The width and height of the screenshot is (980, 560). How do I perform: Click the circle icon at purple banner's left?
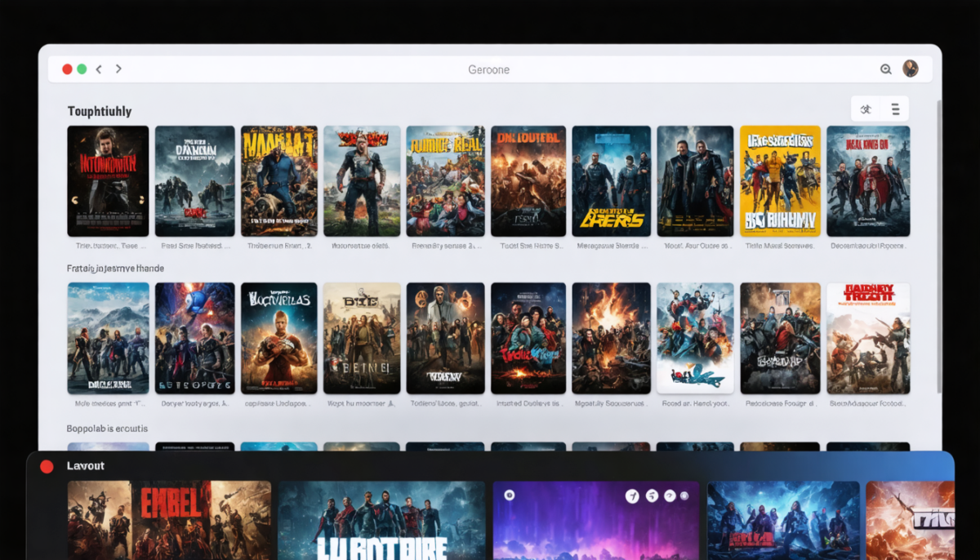click(x=508, y=495)
